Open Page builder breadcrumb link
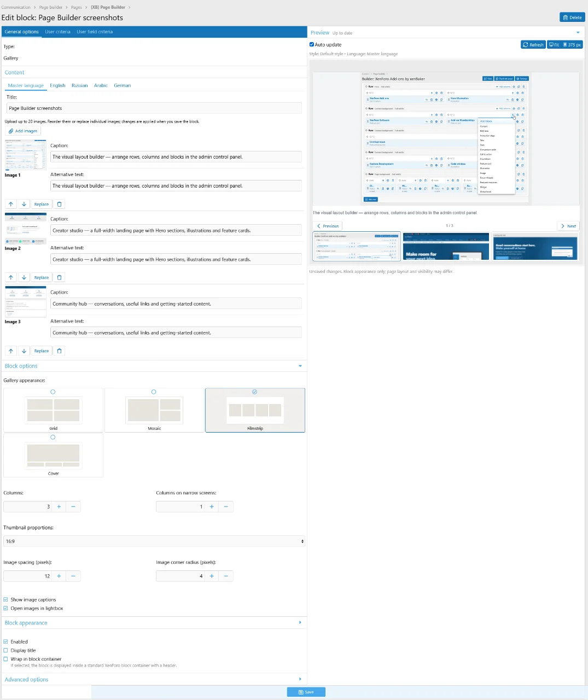This screenshot has width=588, height=700. click(x=52, y=7)
